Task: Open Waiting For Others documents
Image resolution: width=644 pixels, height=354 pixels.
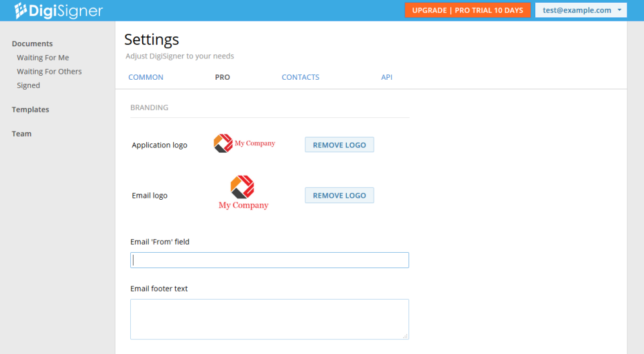Action: tap(49, 72)
